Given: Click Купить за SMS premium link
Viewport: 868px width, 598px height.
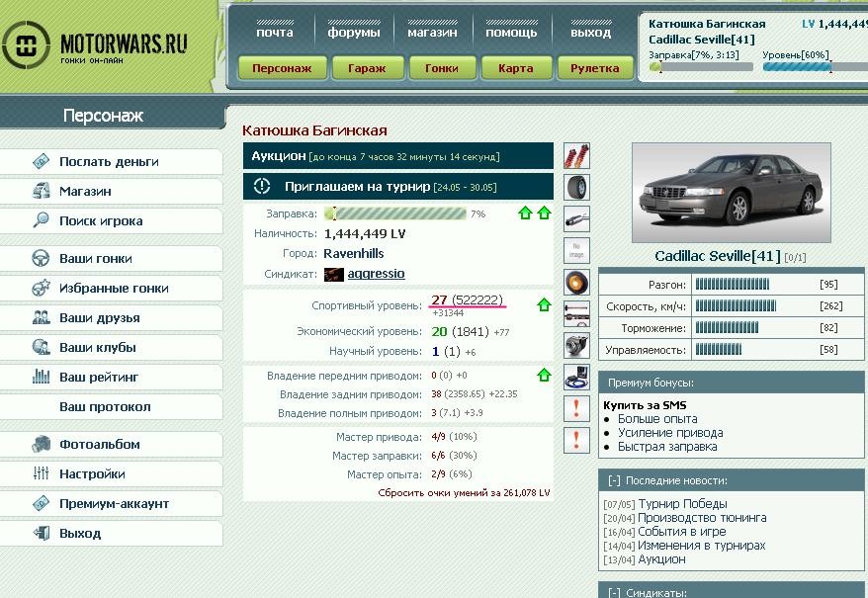Looking at the screenshot, I should click(645, 405).
